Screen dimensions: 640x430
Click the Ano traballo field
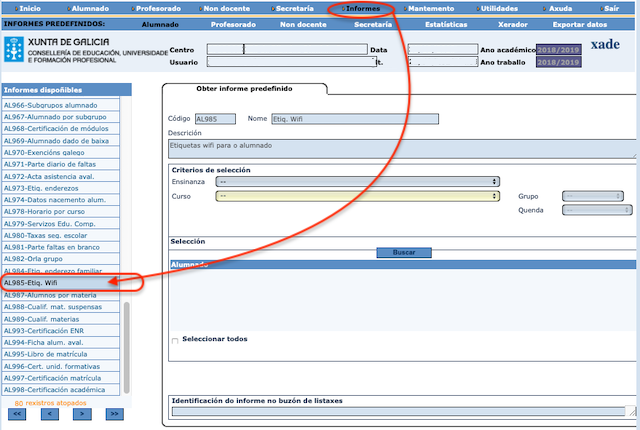(x=558, y=62)
